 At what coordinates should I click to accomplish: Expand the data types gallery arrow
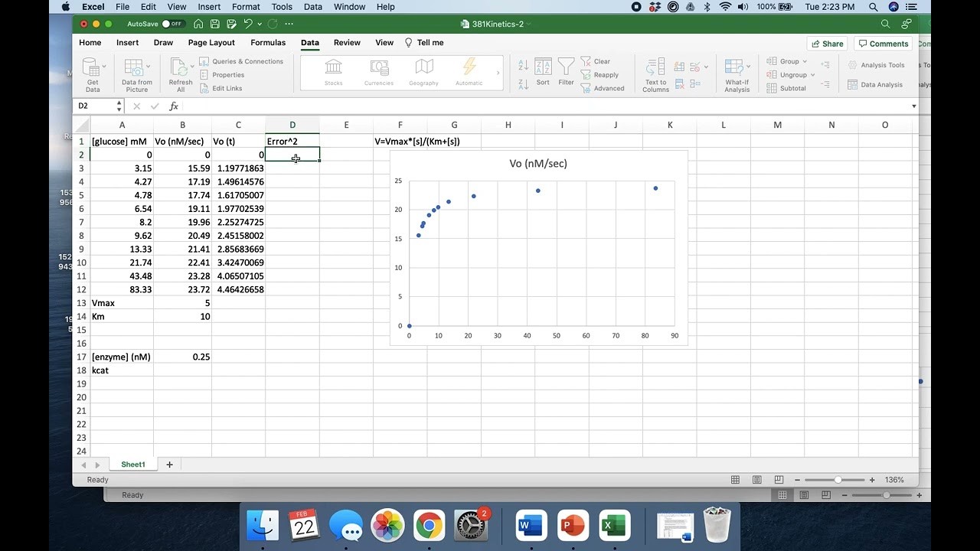click(498, 73)
